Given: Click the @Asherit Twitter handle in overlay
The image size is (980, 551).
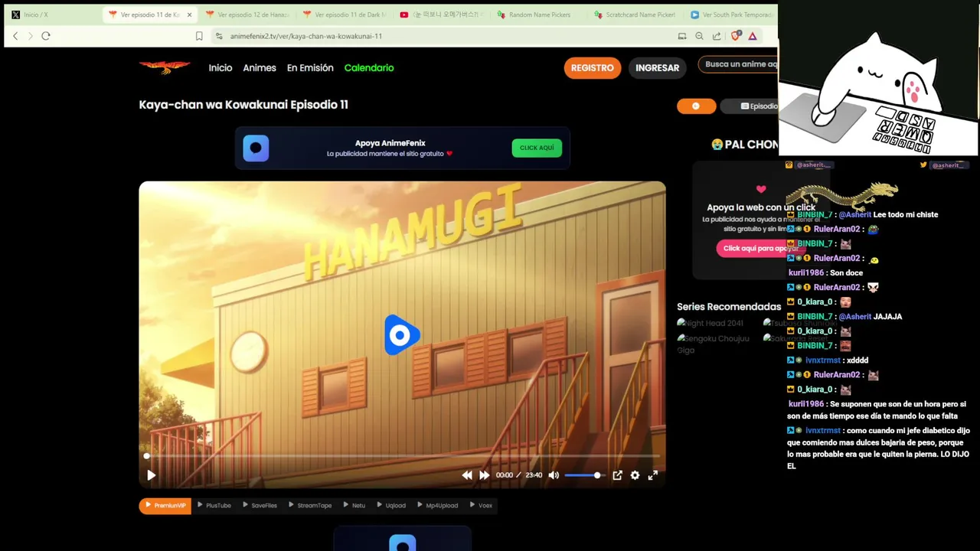Looking at the screenshot, I should coord(944,165).
